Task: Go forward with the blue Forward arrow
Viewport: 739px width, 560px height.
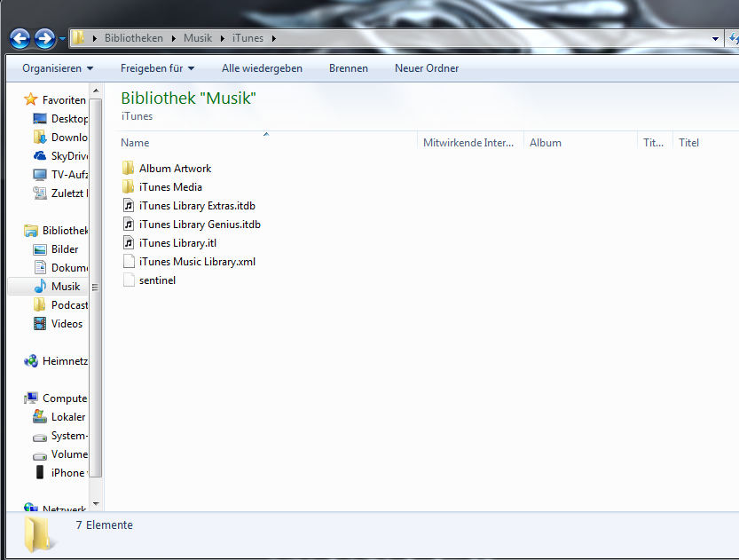Action: [x=44, y=39]
